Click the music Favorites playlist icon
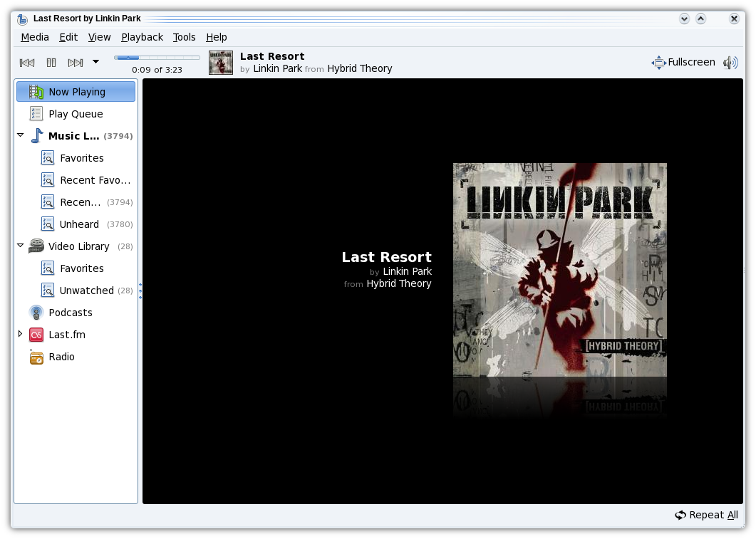756x539 pixels. 48,158
